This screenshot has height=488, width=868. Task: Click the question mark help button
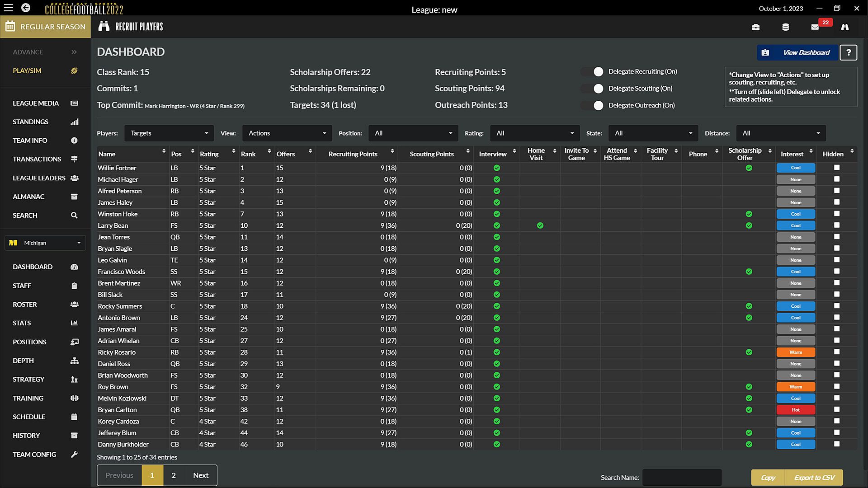848,52
